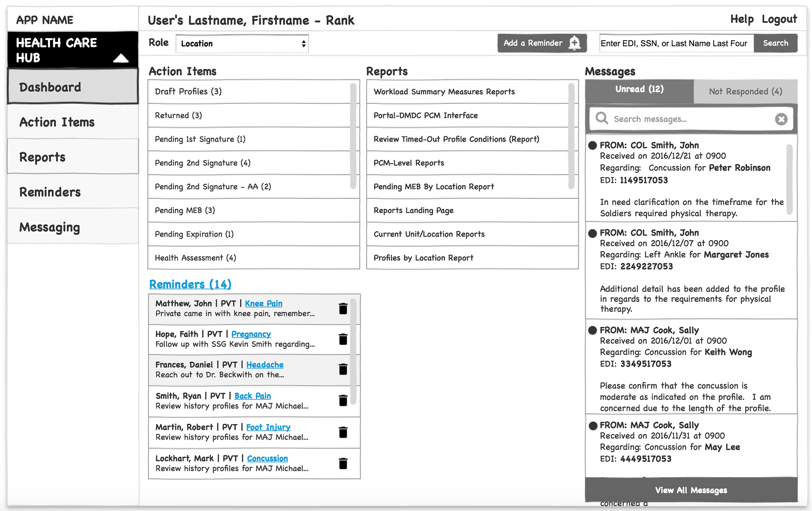The width and height of the screenshot is (812, 511).
Task: Open Action Items in the sidebar
Action: [73, 122]
